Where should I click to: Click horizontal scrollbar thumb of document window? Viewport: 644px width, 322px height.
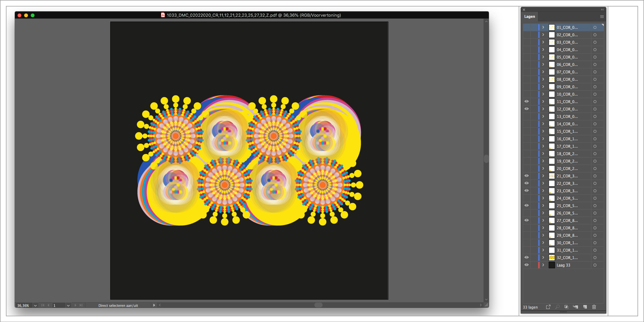coord(318,305)
